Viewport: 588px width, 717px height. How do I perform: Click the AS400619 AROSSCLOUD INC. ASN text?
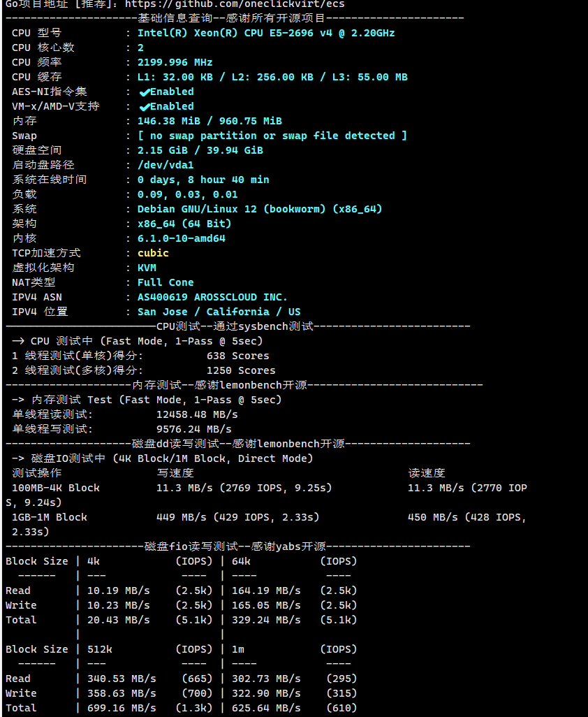point(212,297)
